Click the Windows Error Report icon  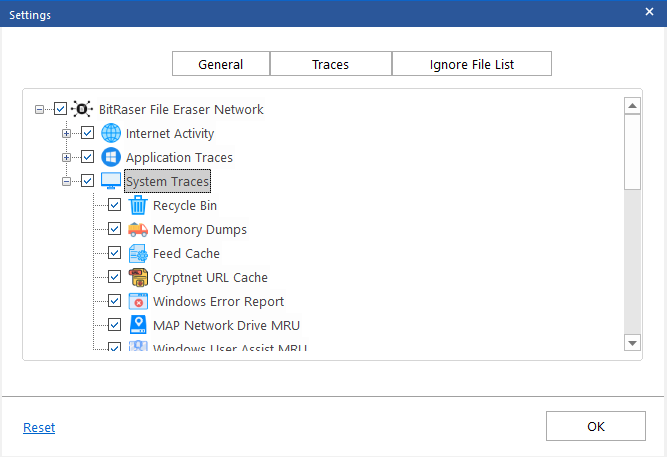coord(138,301)
